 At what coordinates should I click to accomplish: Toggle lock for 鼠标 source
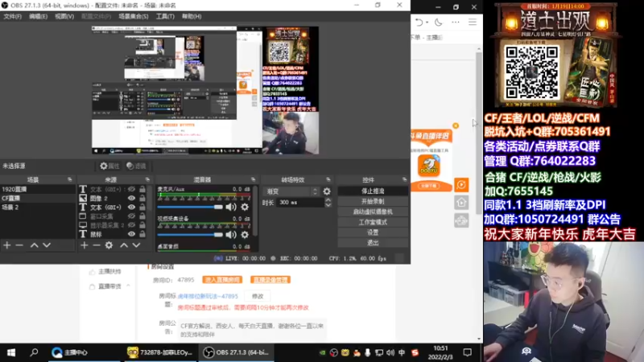click(x=142, y=234)
